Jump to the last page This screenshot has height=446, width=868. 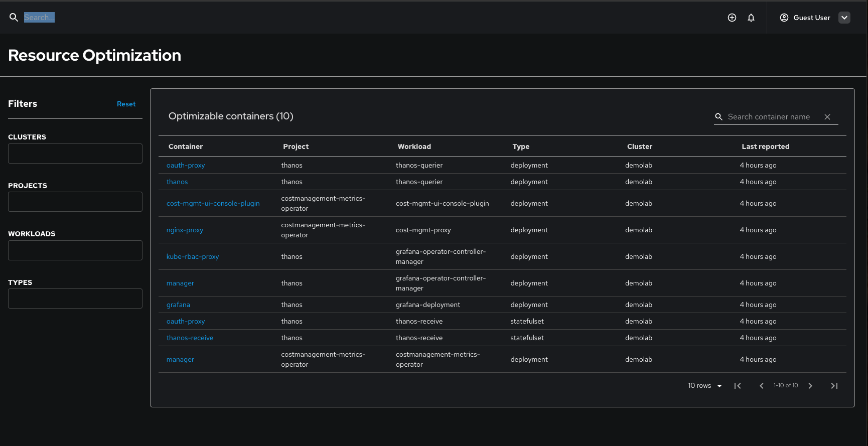[x=834, y=386]
